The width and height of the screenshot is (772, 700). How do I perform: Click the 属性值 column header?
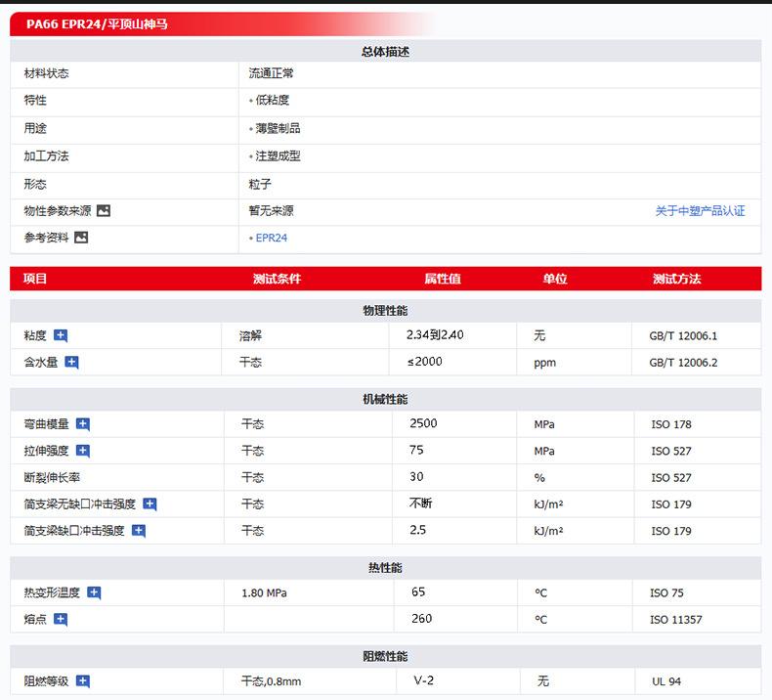tap(442, 279)
